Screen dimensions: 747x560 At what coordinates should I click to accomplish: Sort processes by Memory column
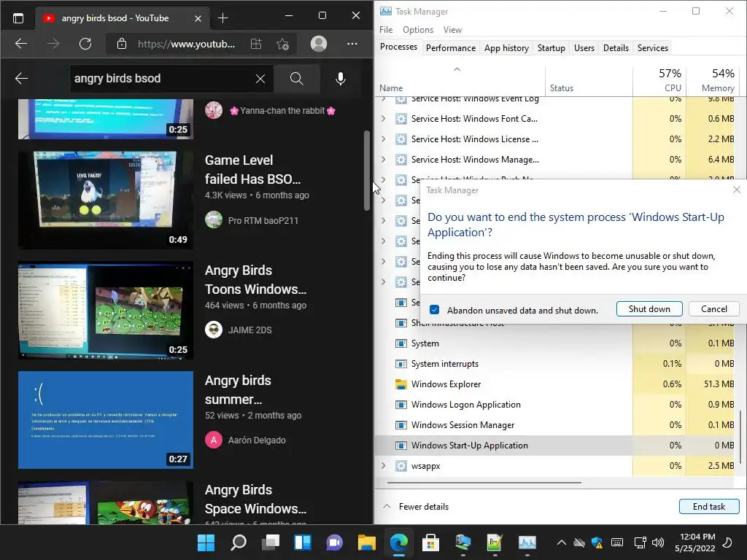712,80
